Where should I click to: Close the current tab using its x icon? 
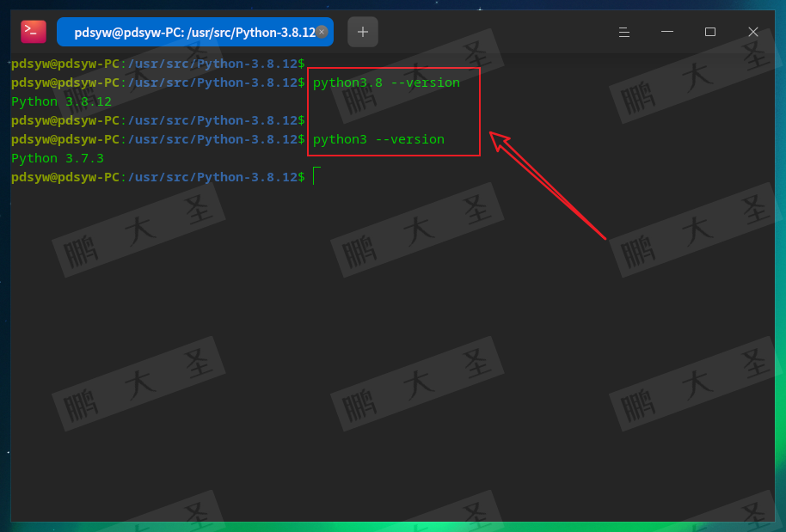322,31
